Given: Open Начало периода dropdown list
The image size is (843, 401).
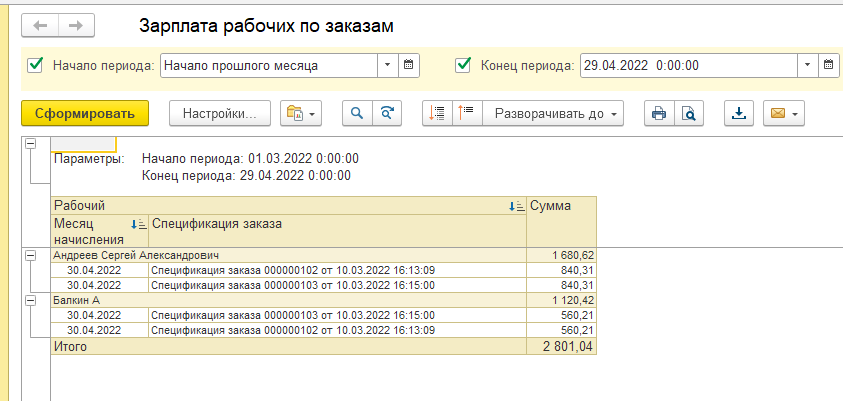Looking at the screenshot, I should click(388, 66).
